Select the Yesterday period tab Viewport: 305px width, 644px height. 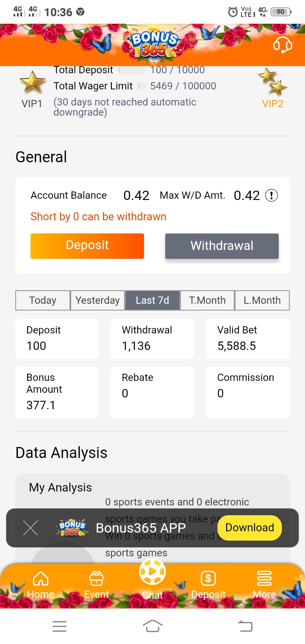(97, 300)
